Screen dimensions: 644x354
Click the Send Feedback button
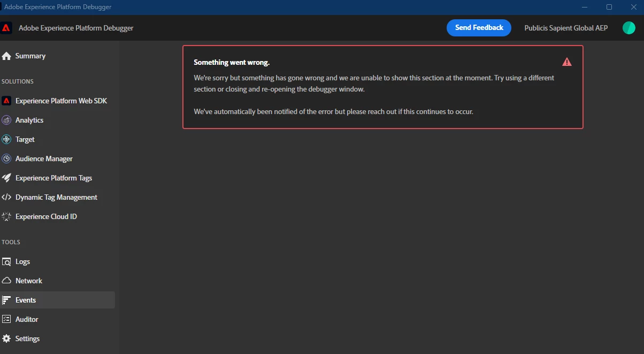479,28
